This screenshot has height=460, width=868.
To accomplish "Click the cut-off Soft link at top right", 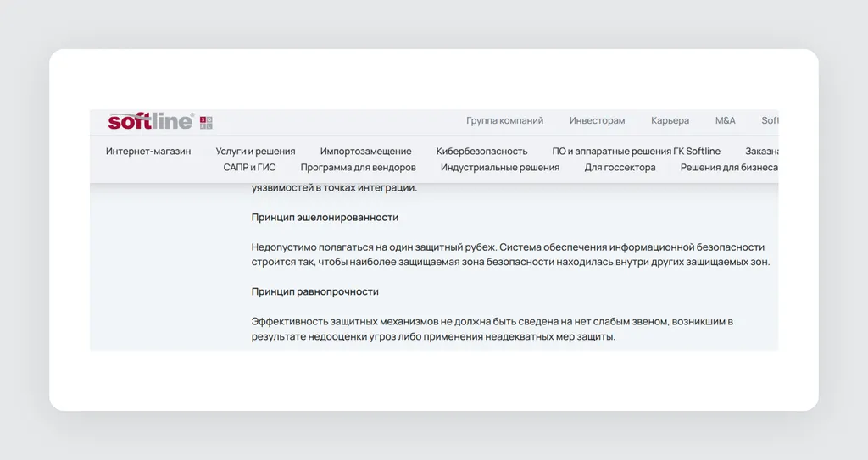I will coord(770,120).
